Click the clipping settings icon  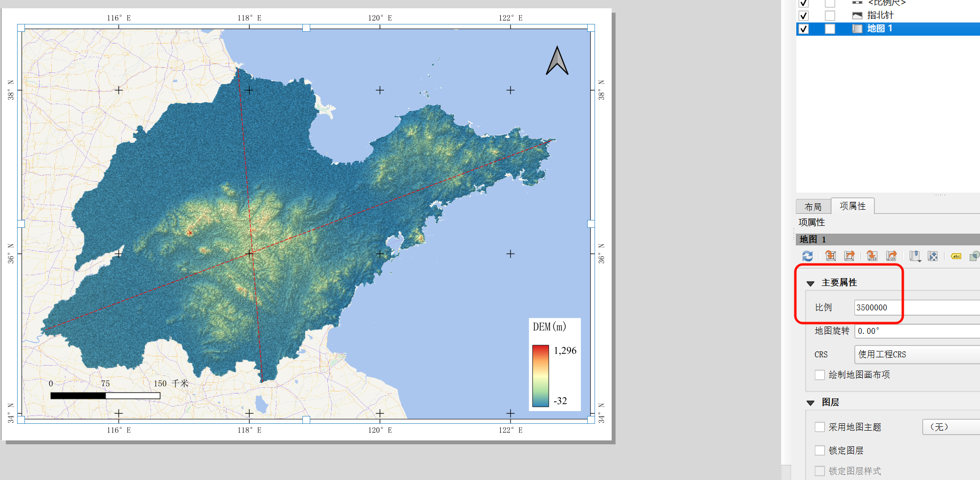point(975,256)
